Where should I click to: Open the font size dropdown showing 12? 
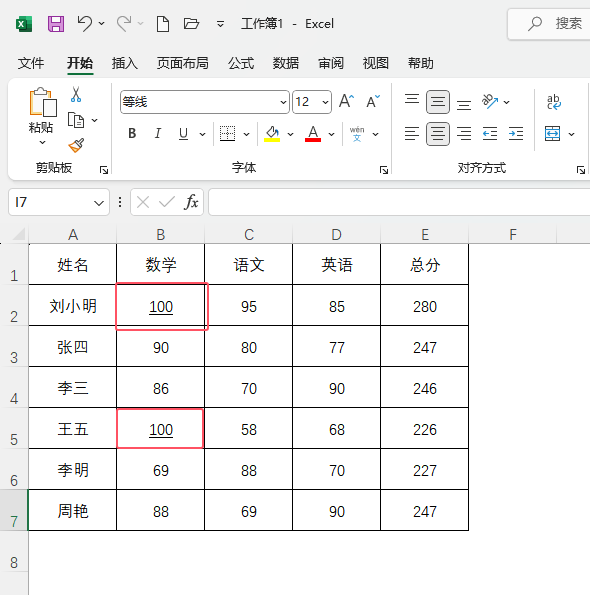point(325,102)
